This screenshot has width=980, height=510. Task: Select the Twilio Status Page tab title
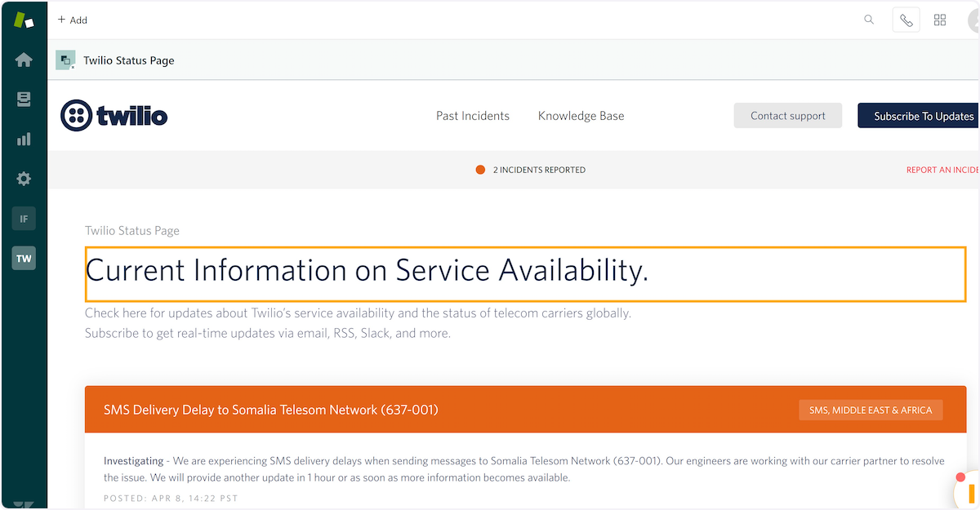click(x=129, y=60)
